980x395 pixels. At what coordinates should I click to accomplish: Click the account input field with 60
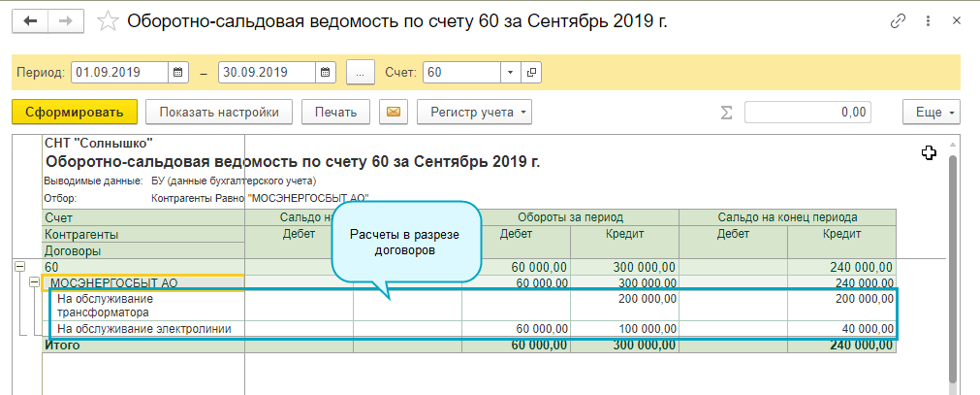[461, 72]
